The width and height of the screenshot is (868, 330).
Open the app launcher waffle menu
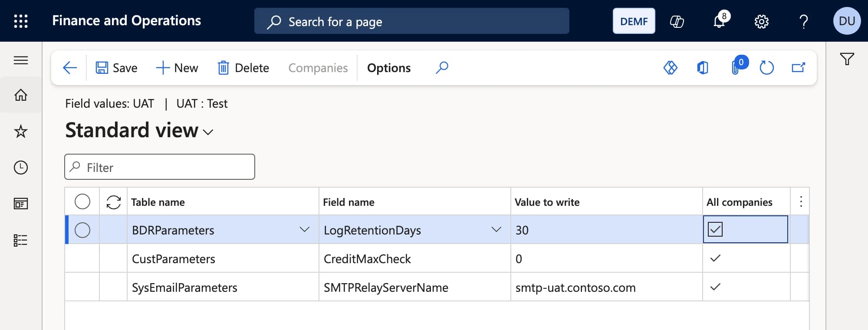coord(21,21)
